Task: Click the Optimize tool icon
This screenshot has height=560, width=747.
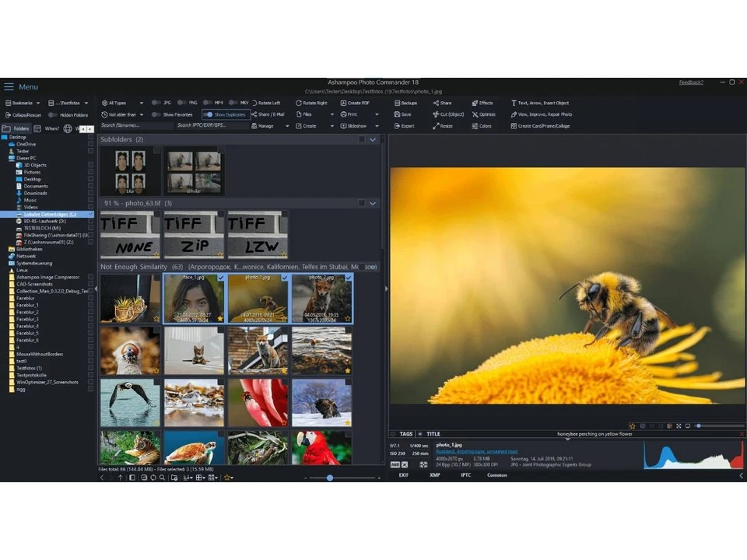Action: (475, 114)
